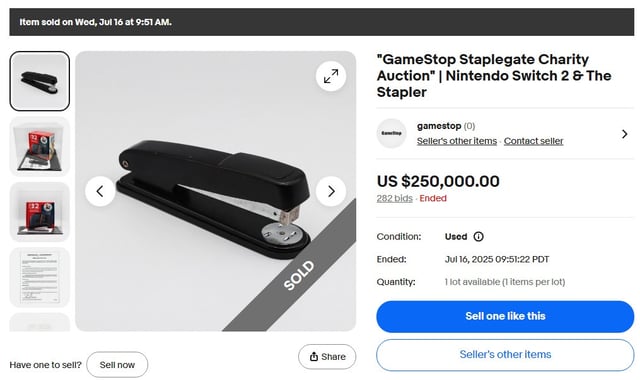Select the third Switch 2 box thumbnail
Image resolution: width=640 pixels, height=380 pixels.
pyautogui.click(x=40, y=212)
